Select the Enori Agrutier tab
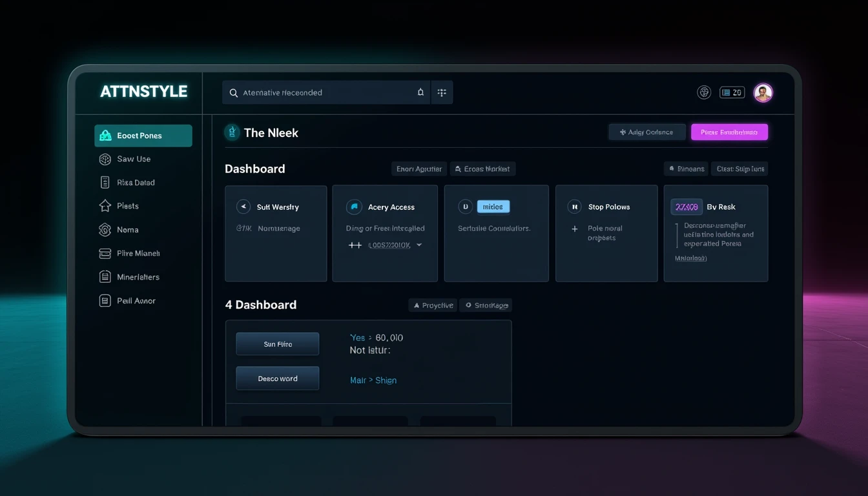The width and height of the screenshot is (868, 496). 419,169
